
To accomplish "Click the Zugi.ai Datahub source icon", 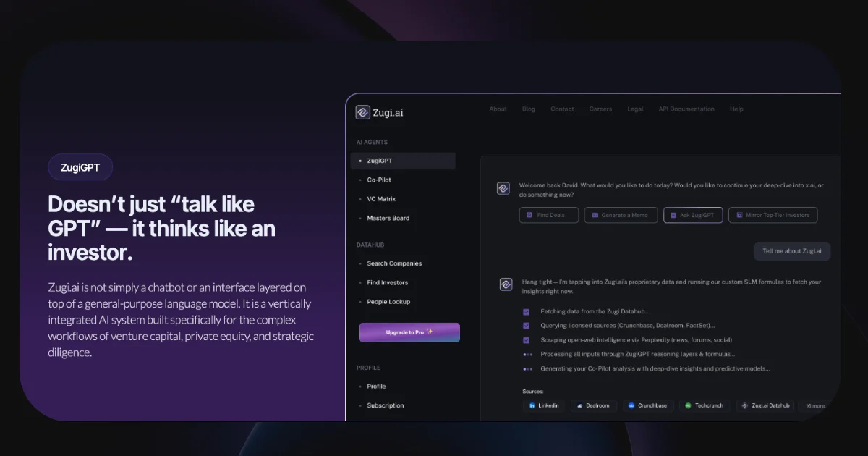I will (x=745, y=406).
